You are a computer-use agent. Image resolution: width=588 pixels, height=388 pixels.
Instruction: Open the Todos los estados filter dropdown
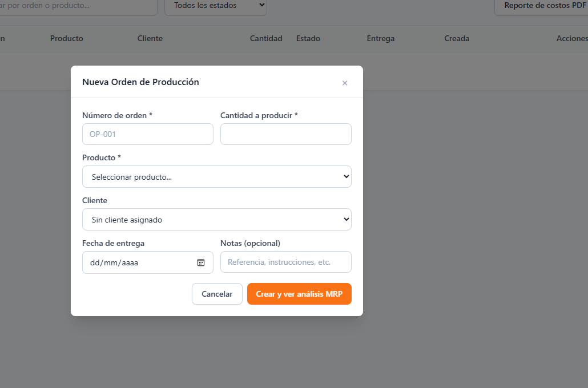(216, 6)
